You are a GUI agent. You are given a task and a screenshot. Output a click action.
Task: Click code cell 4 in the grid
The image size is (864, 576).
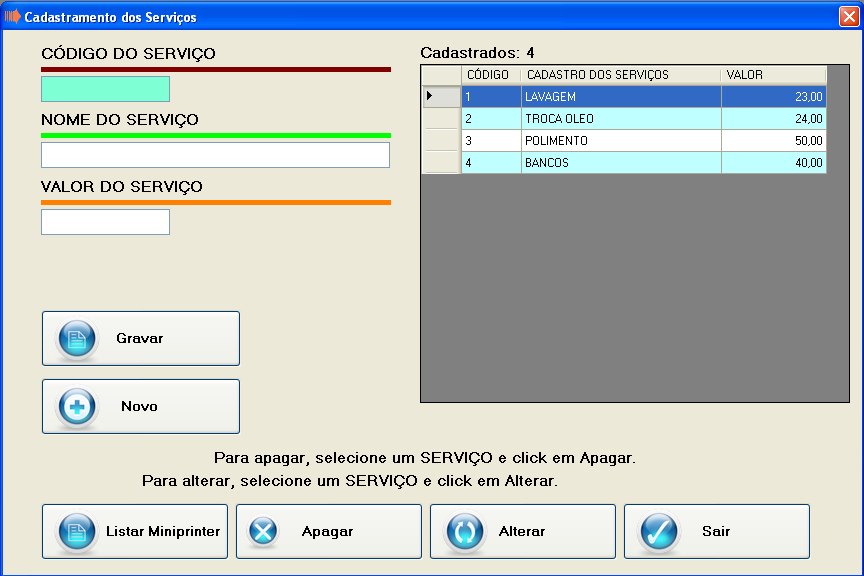pos(491,163)
